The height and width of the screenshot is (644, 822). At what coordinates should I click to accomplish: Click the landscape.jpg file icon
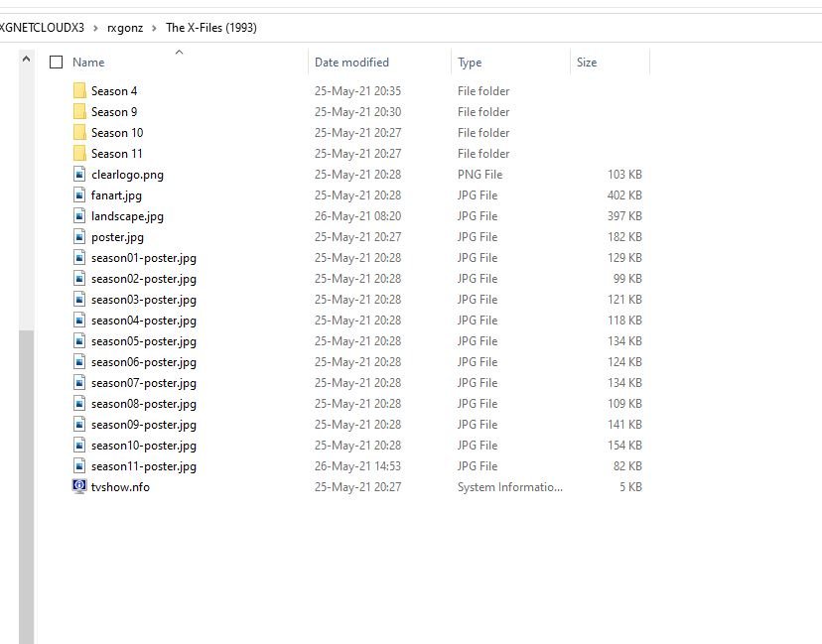pos(79,216)
